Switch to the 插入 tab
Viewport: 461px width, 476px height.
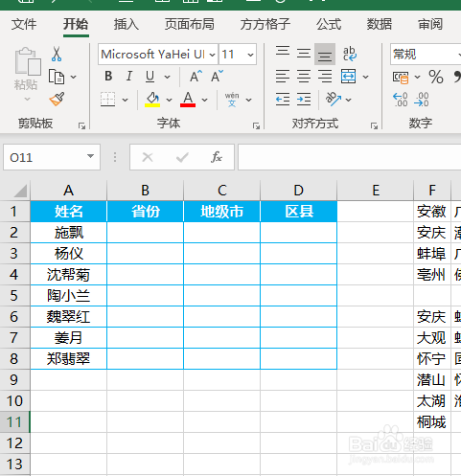[127, 24]
